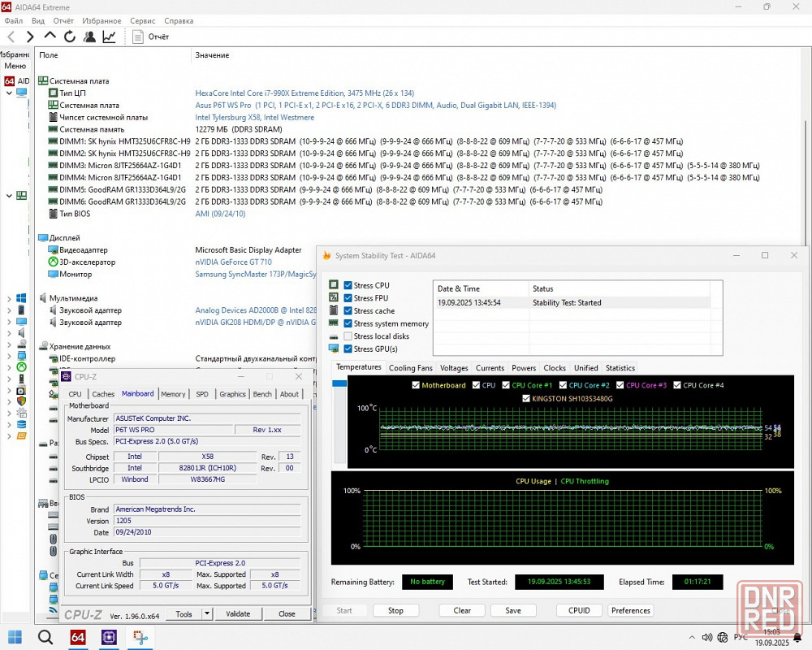
Task: Open CPU-Z from the Windows taskbar
Action: (109, 637)
